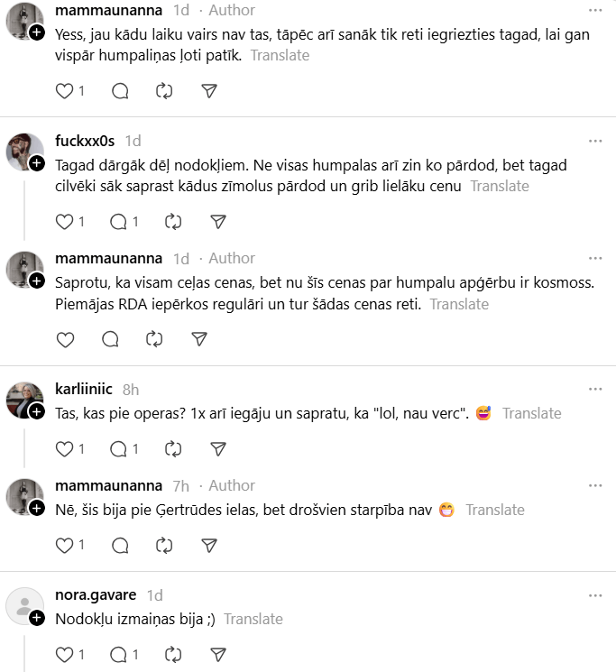This screenshot has width=616, height=672.
Task: Open reply bubble on nora.gavare's comment
Action: [119, 655]
